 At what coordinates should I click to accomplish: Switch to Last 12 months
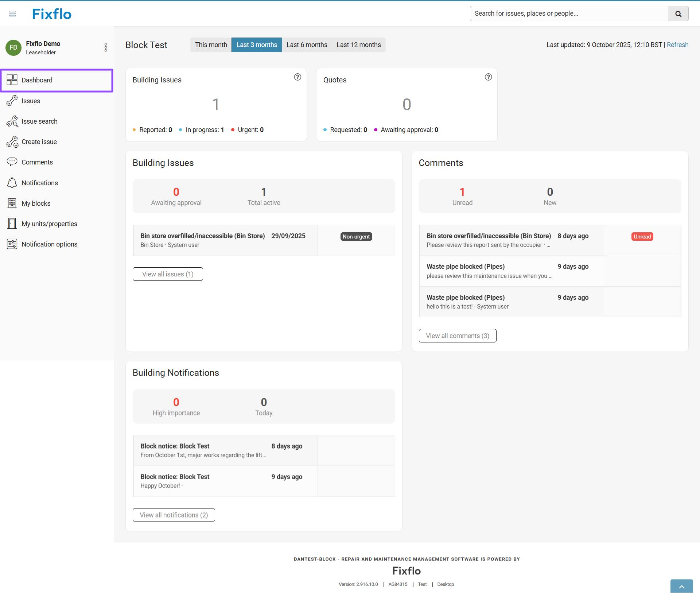[358, 45]
